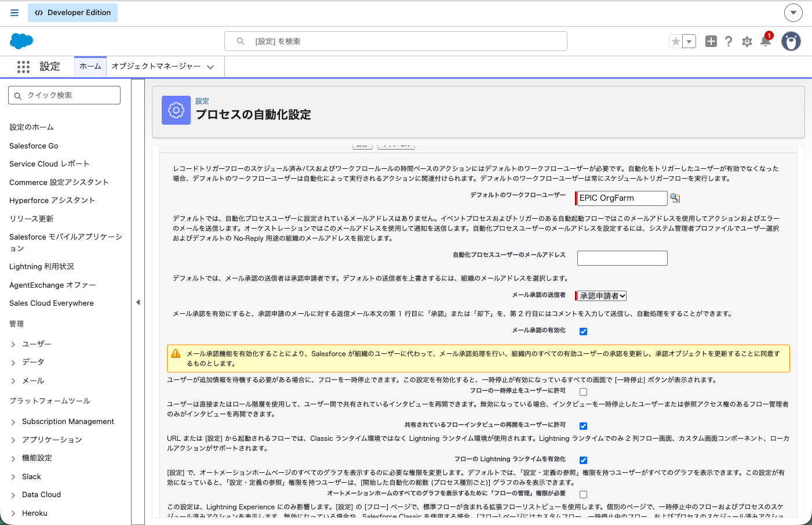812x525 pixels.
Task: Click the クイック検索 field
Action: tap(64, 95)
